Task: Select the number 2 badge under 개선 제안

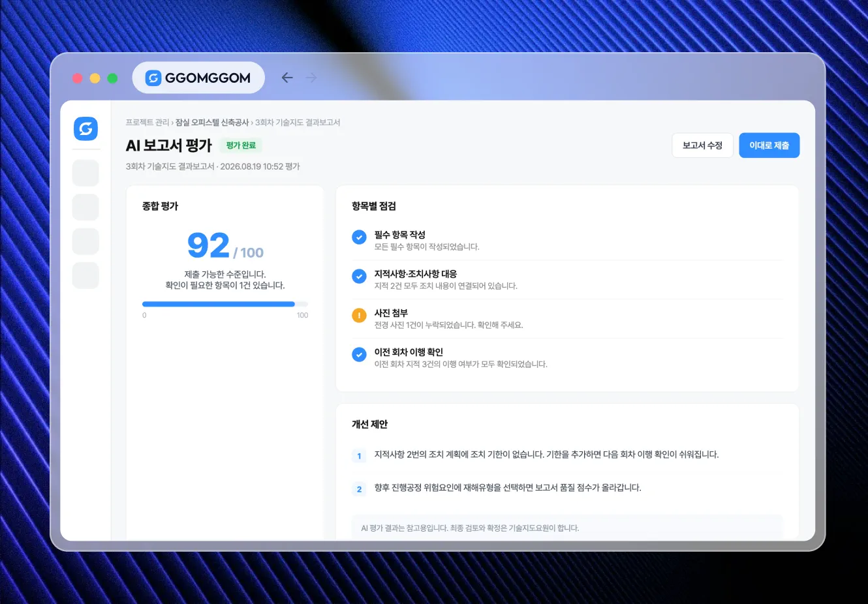Action: pos(359,489)
